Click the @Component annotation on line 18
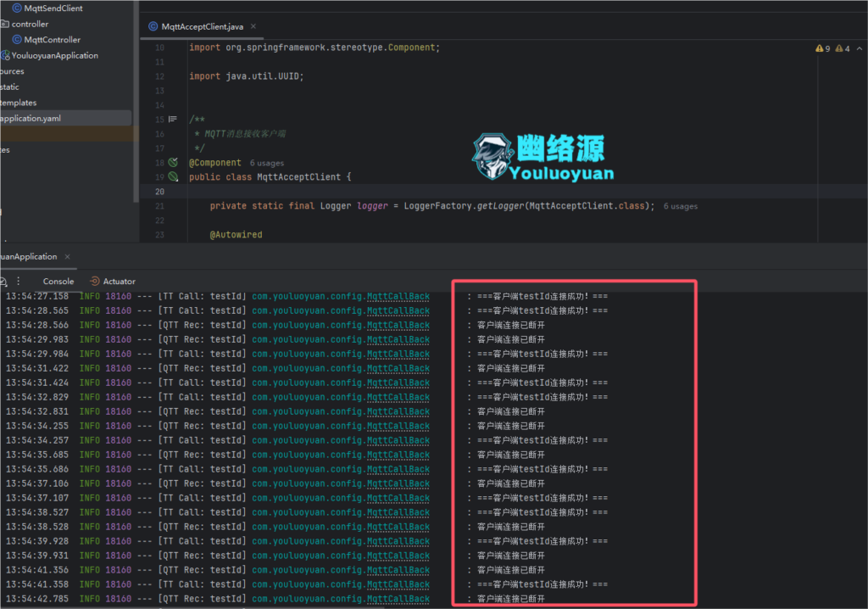 pos(215,163)
